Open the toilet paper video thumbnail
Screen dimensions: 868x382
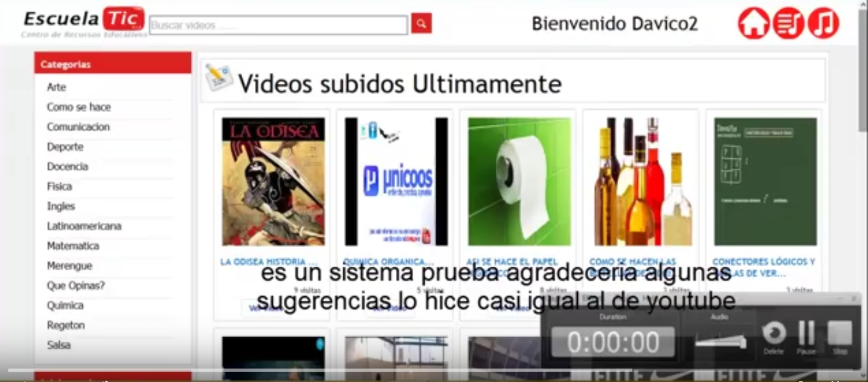click(x=519, y=181)
